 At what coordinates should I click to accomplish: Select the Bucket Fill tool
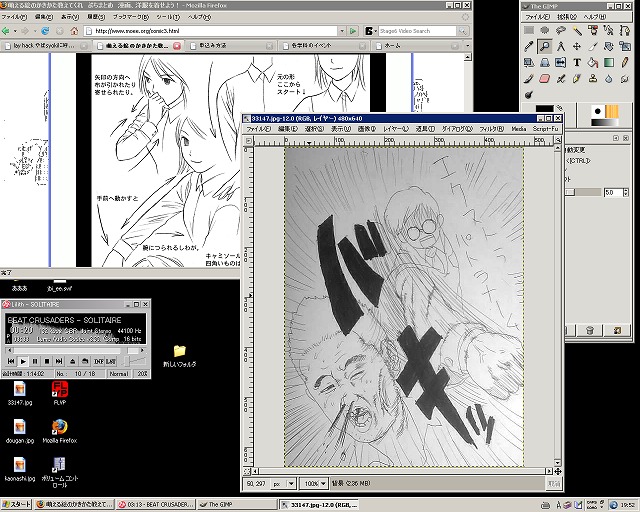coord(593,62)
